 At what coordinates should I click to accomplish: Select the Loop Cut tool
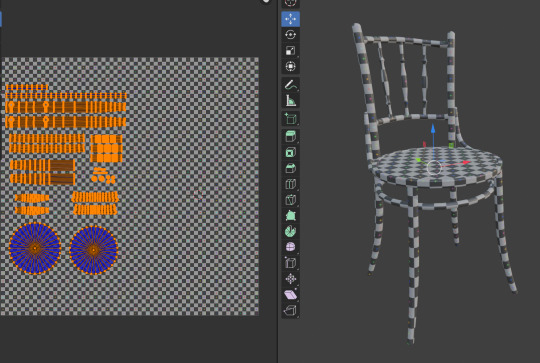tap(290, 184)
